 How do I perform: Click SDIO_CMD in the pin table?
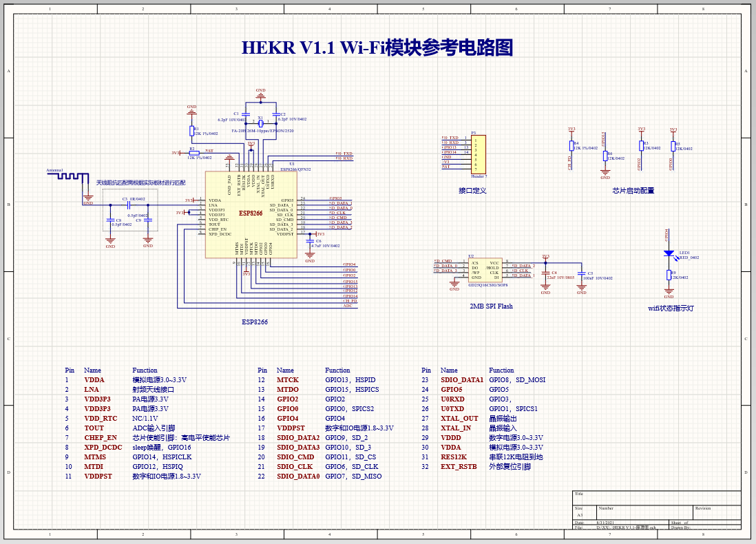295,457
